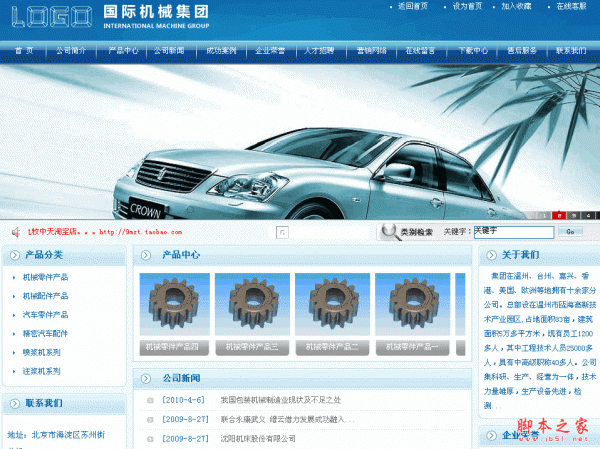Open 公司新闻 navigation item
This screenshot has height=449, width=600.
[169, 51]
